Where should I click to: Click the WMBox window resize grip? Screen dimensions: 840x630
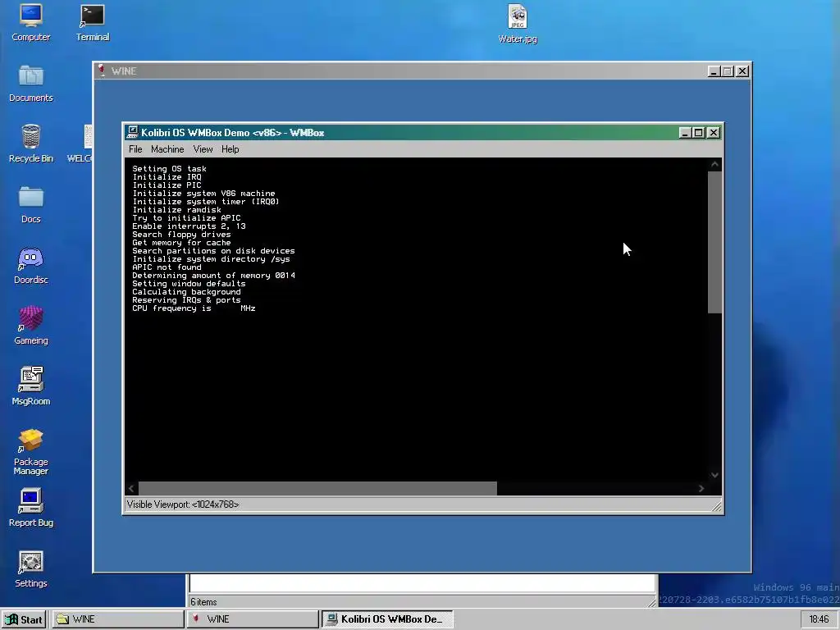click(x=716, y=505)
